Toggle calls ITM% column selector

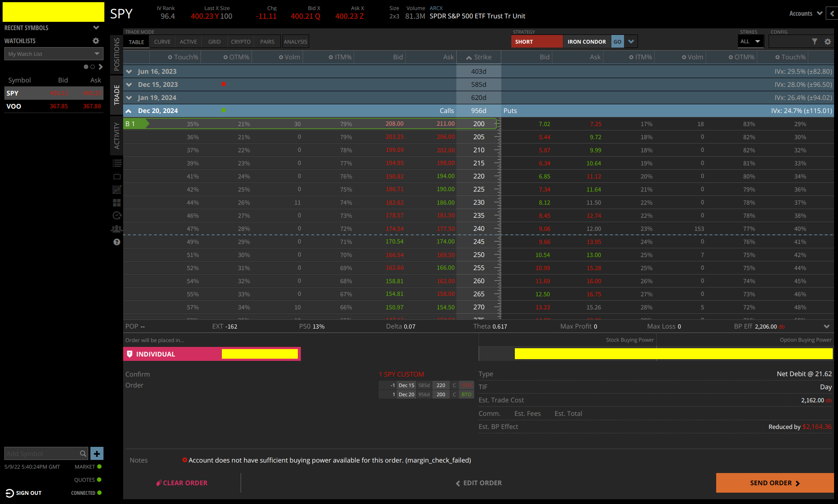[x=331, y=57]
